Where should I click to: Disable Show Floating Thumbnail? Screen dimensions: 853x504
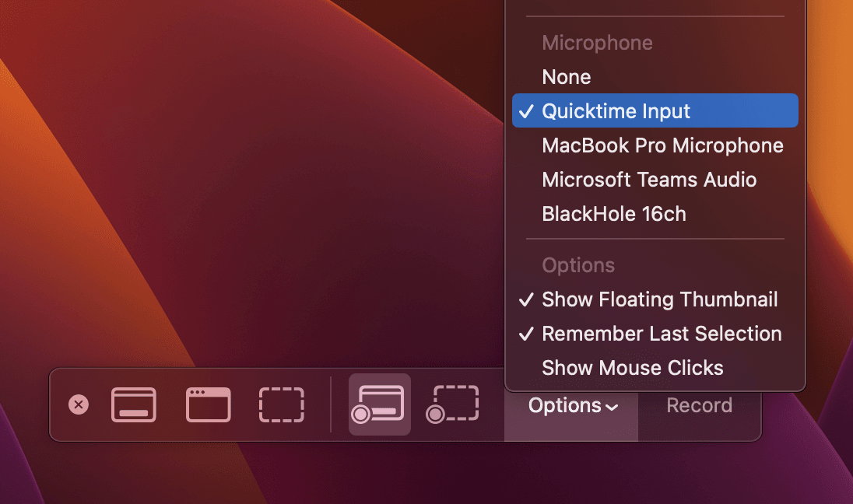(659, 299)
